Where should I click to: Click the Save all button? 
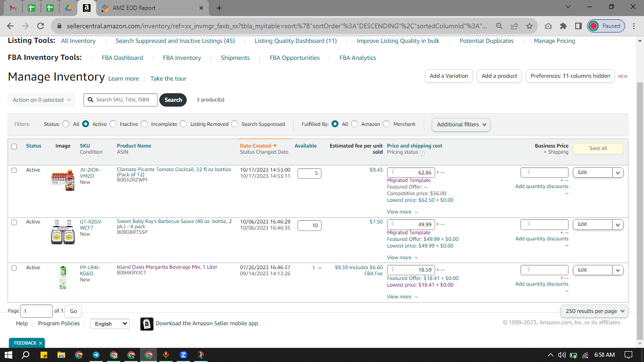[x=598, y=148]
